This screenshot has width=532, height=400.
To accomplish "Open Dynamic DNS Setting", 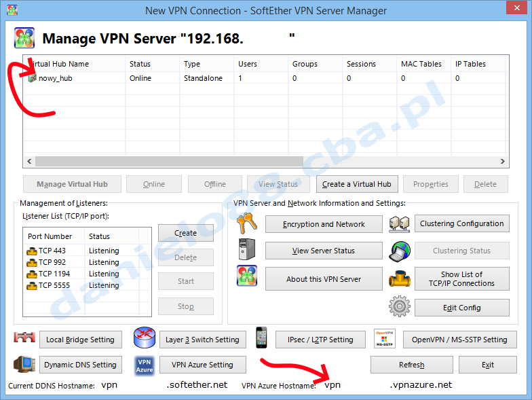I will point(81,365).
